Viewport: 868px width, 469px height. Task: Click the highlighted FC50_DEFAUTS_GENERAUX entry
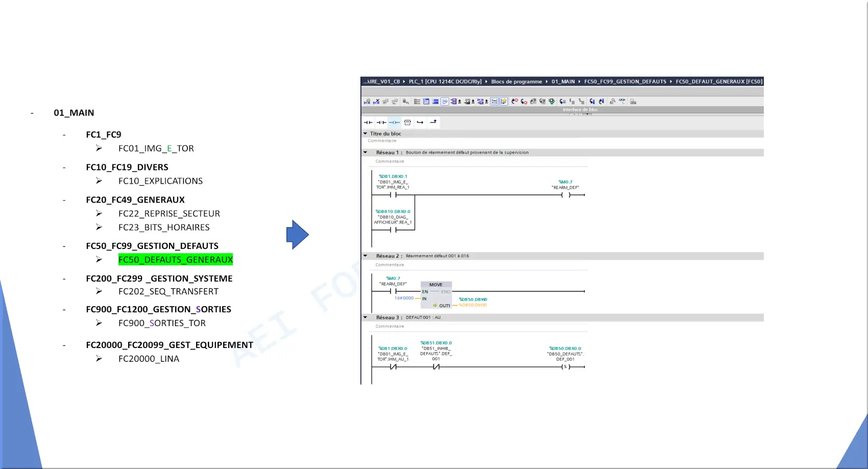click(x=175, y=260)
